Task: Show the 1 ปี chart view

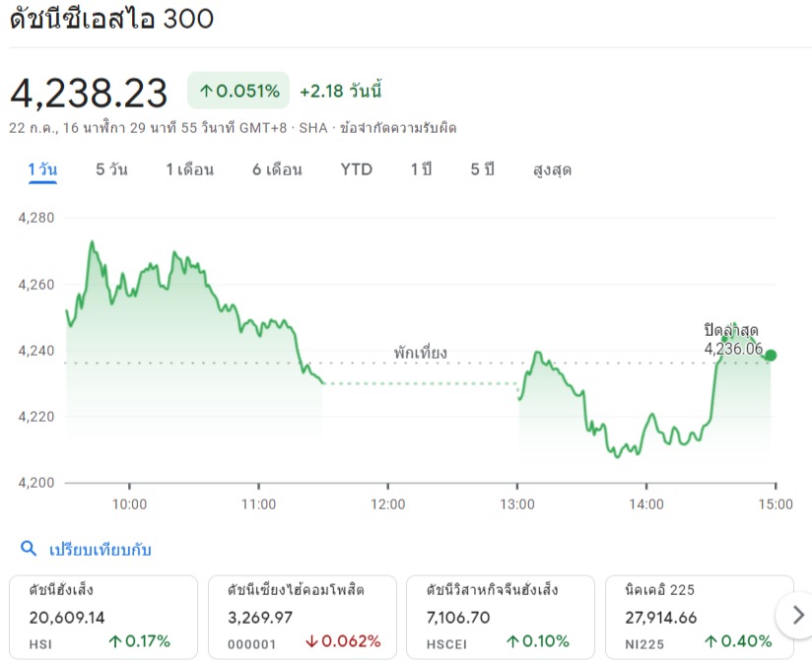Action: 421,169
